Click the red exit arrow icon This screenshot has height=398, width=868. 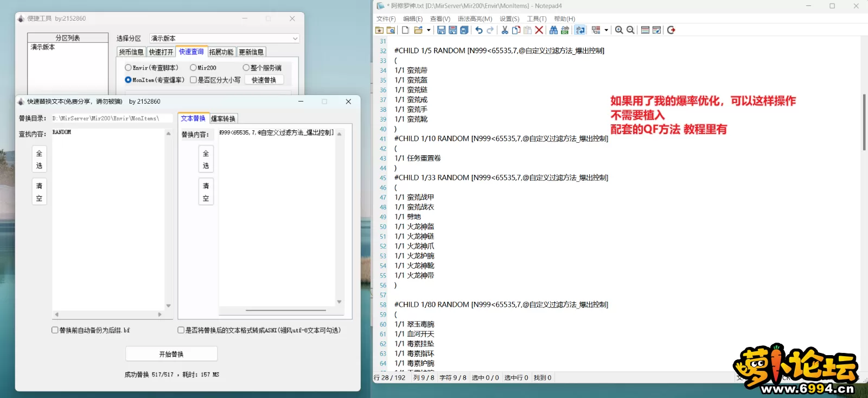[671, 30]
